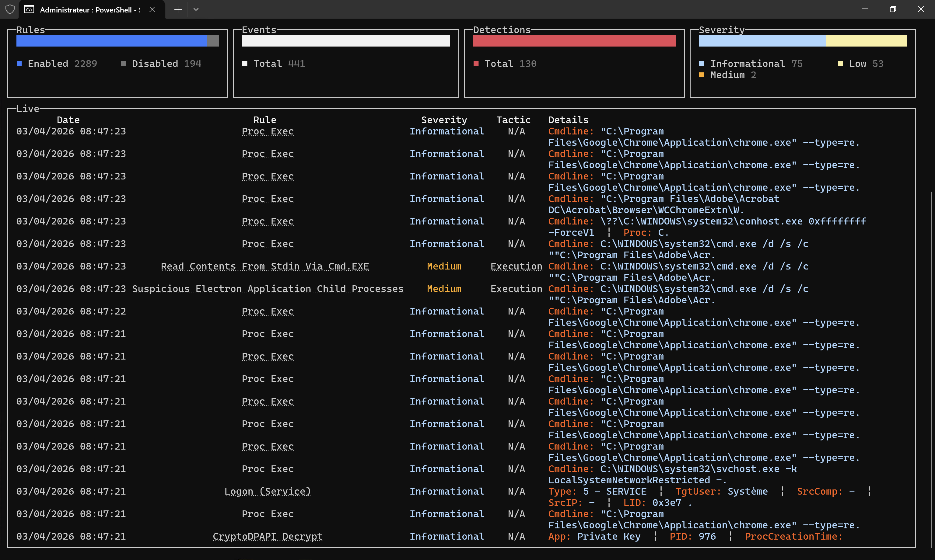Screen dimensions: 935x560
Task: Click the CryptoDPAPI Decrypt rule link
Action: point(268,536)
